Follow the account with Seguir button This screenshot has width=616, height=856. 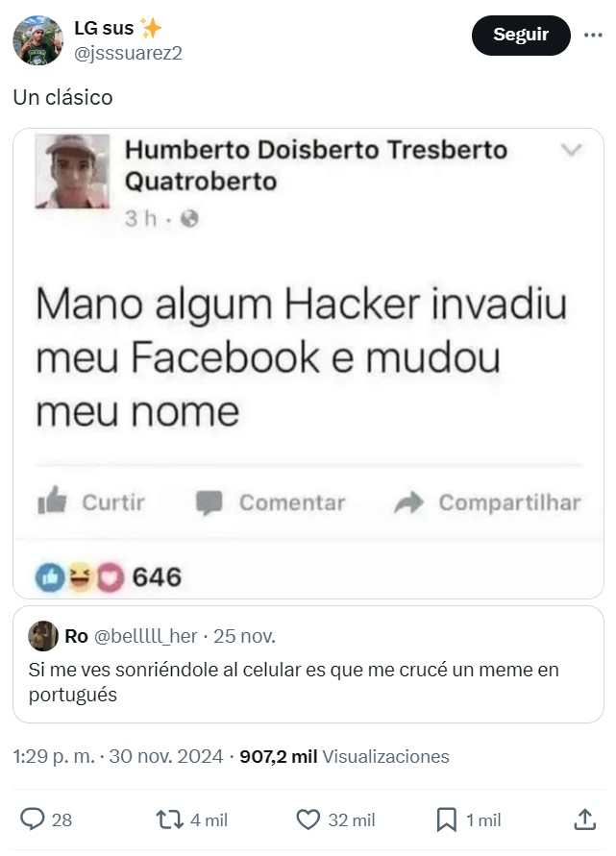tap(521, 35)
